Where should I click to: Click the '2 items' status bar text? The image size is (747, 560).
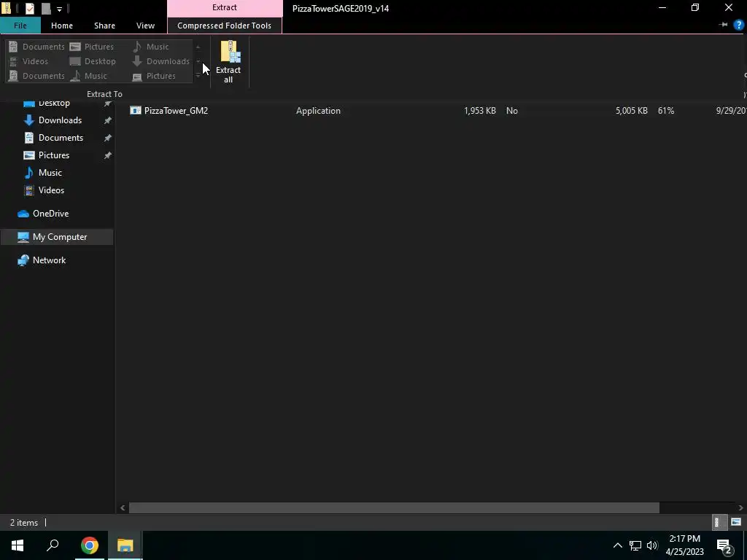click(x=24, y=522)
